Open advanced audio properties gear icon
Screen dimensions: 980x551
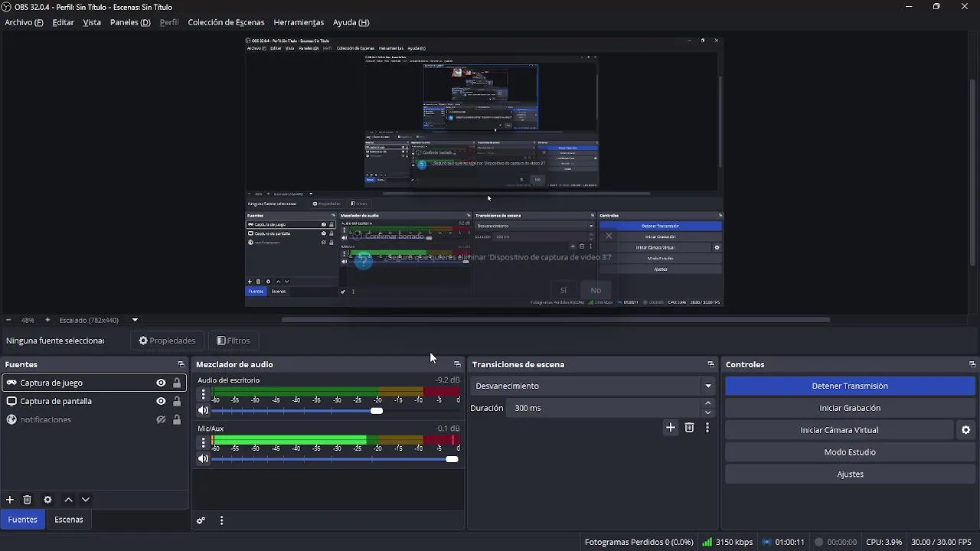[x=201, y=520]
